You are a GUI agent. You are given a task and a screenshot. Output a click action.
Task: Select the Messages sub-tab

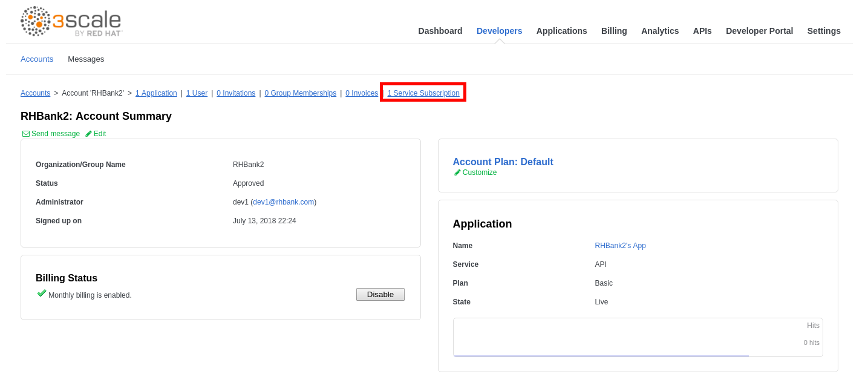86,59
